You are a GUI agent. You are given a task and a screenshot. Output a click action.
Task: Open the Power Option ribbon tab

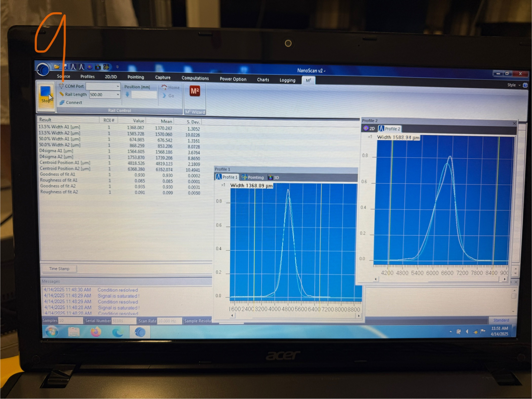tap(233, 79)
